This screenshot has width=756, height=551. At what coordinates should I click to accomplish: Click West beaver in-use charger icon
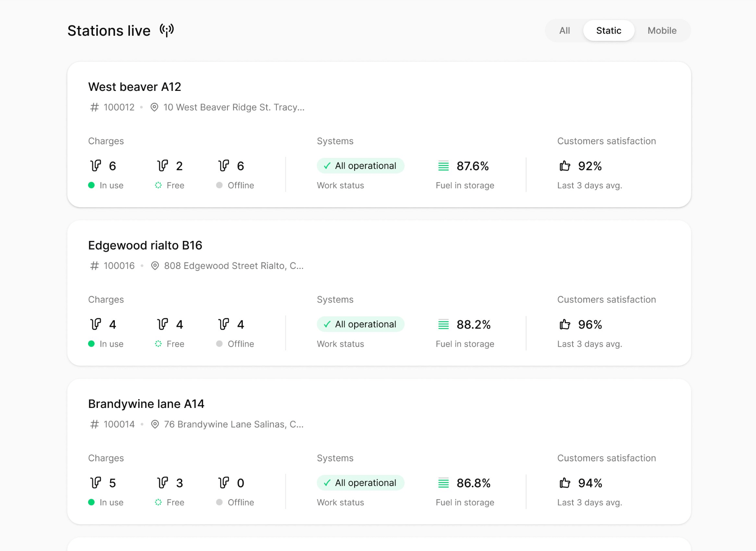(96, 166)
